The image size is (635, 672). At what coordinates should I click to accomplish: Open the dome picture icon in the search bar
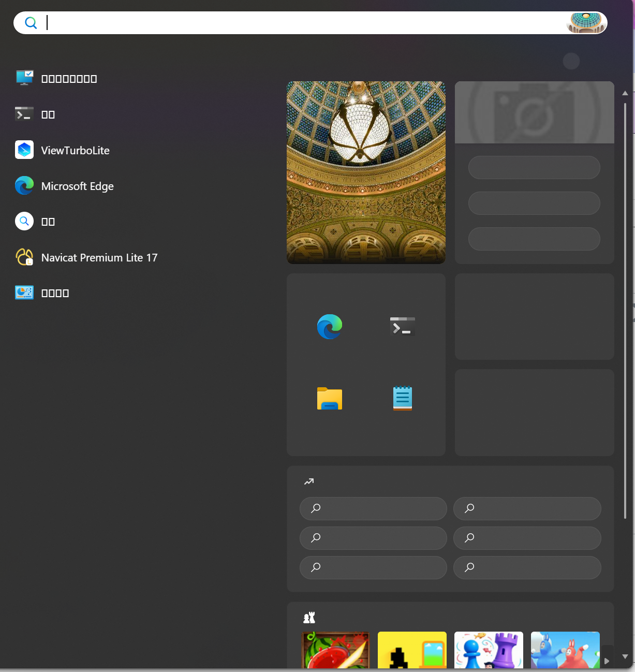(x=586, y=23)
